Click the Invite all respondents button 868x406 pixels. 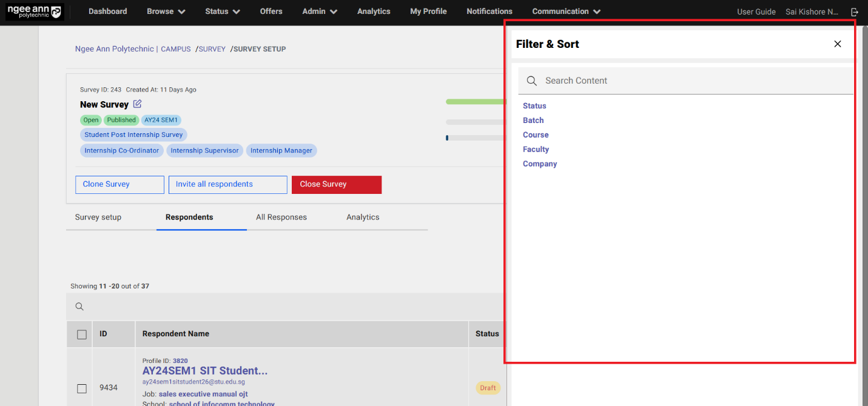[x=227, y=184]
